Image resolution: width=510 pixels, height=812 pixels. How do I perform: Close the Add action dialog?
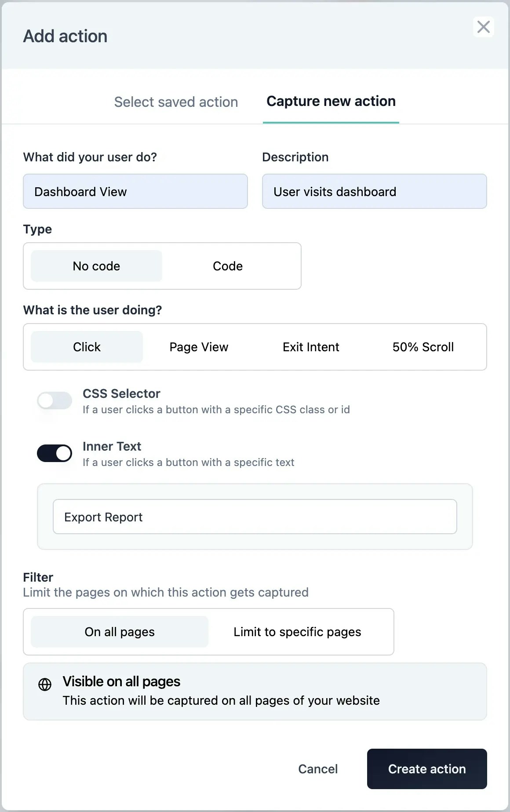pyautogui.click(x=484, y=27)
